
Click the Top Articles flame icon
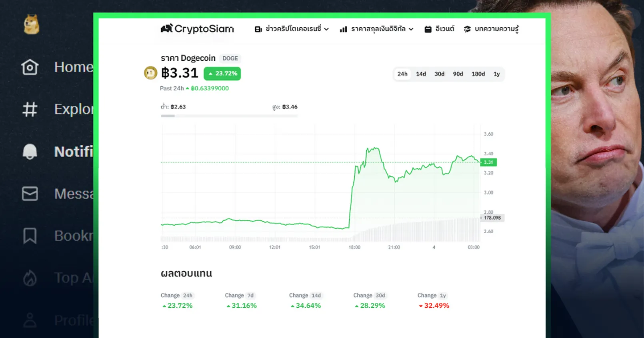tap(30, 278)
